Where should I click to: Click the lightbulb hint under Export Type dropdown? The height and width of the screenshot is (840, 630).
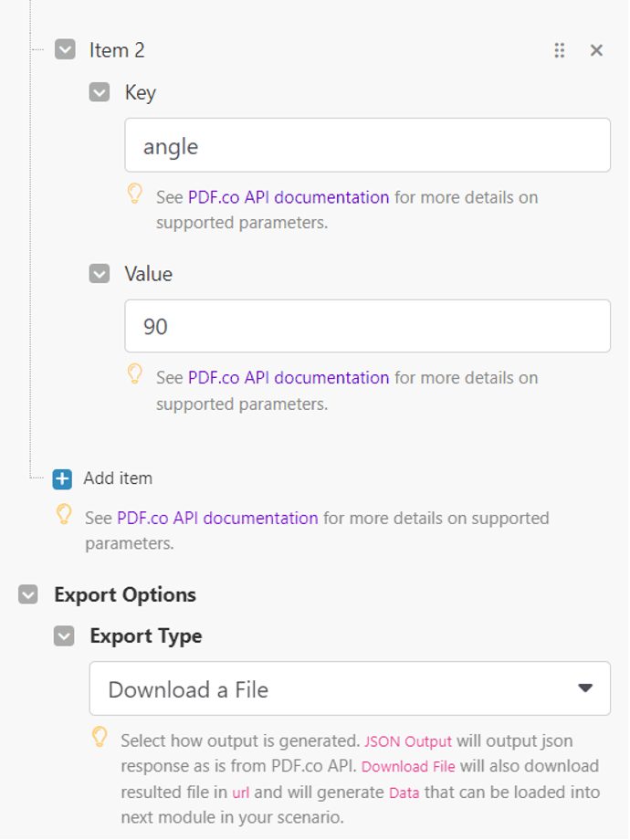coord(100,738)
